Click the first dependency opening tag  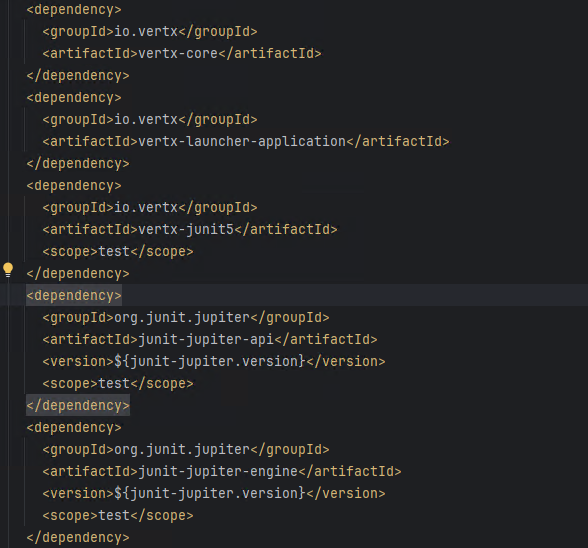pos(74,9)
